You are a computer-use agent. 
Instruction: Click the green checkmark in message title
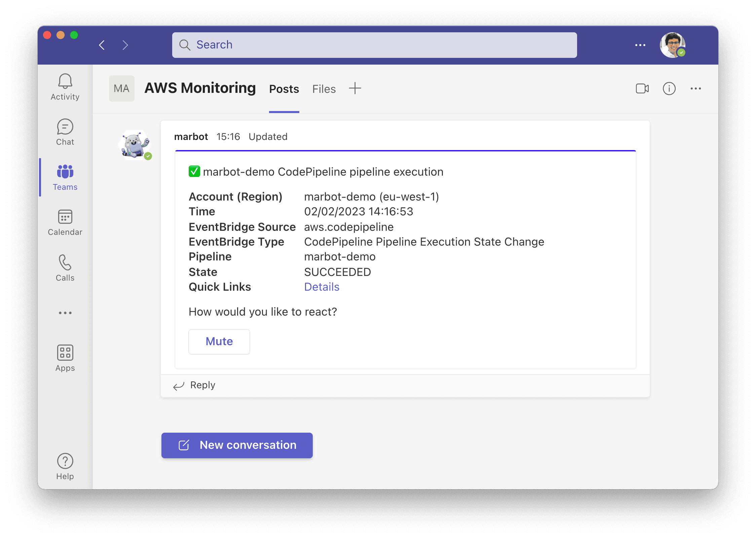[194, 171]
